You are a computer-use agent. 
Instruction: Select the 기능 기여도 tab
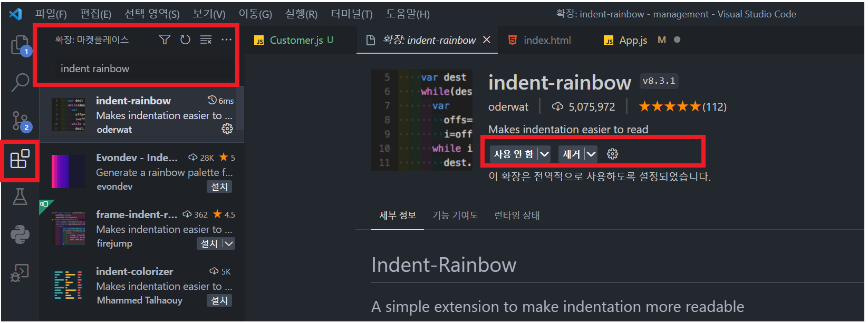[x=455, y=215]
